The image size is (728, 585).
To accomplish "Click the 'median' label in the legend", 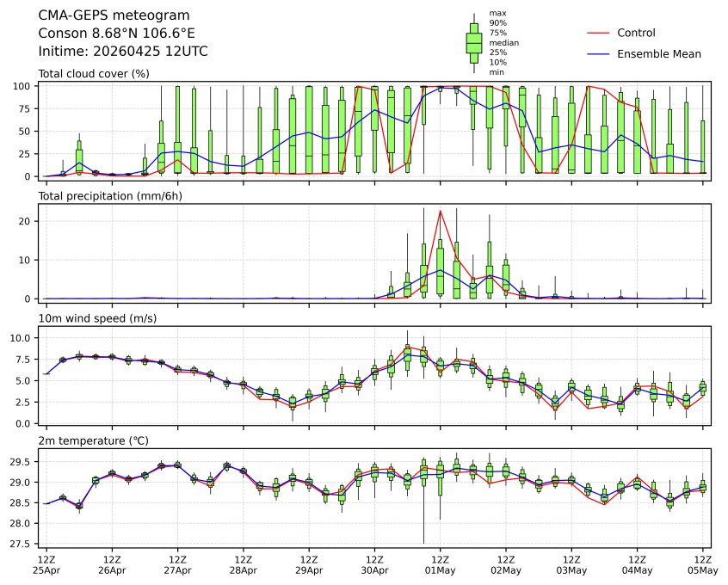I will click(503, 42).
